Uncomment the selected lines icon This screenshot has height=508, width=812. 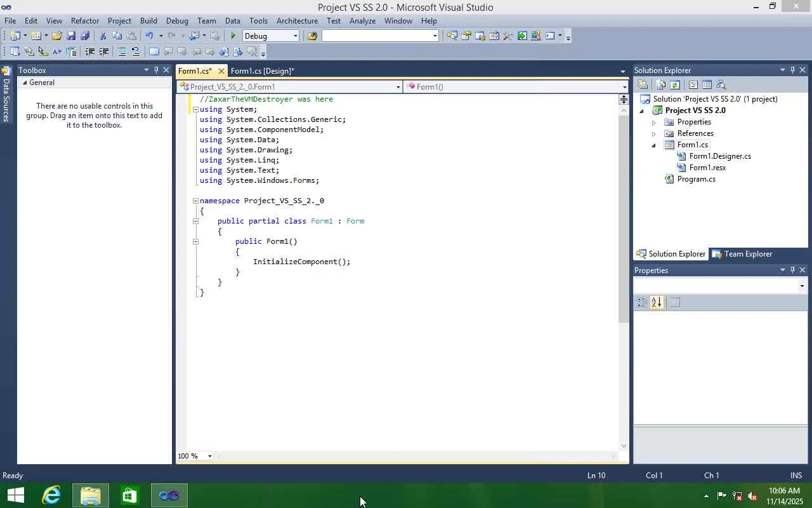pos(135,51)
